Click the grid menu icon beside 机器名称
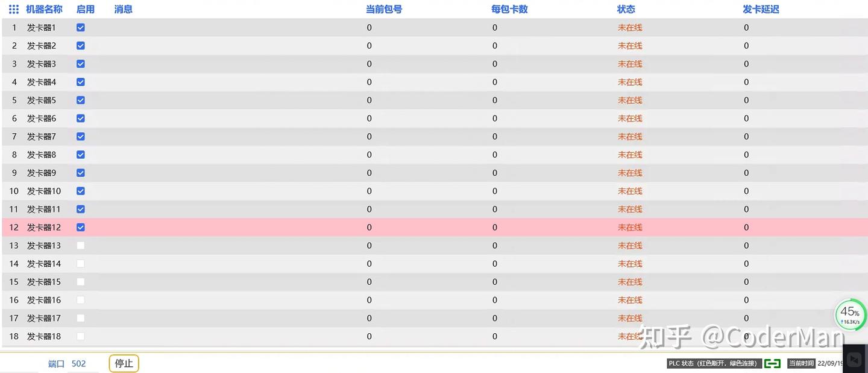Screen dimensions: 868x373 [x=14, y=10]
